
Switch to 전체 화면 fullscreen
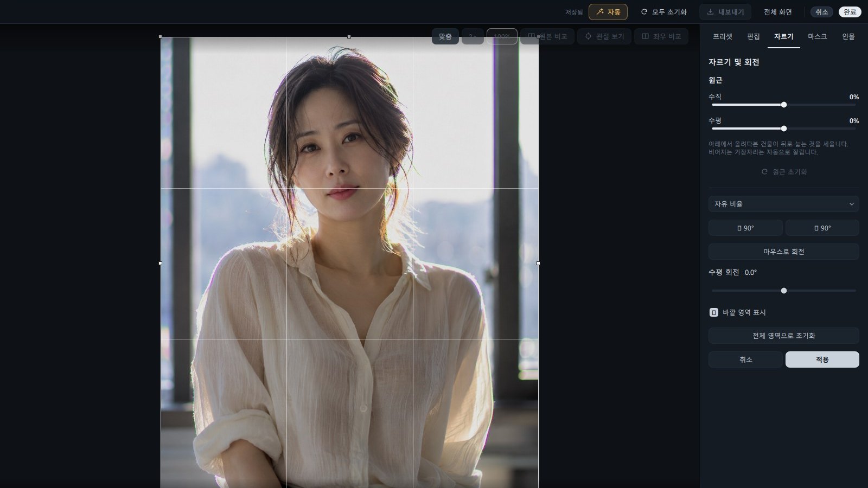(x=778, y=12)
